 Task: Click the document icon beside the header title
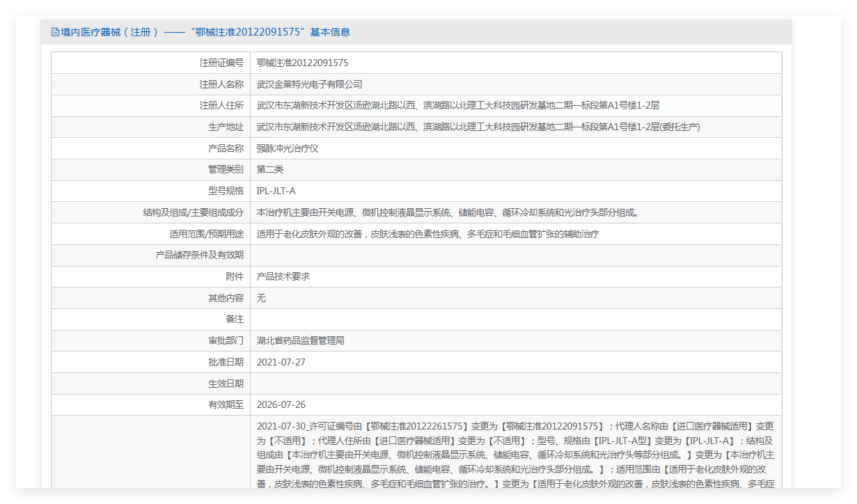coord(55,32)
